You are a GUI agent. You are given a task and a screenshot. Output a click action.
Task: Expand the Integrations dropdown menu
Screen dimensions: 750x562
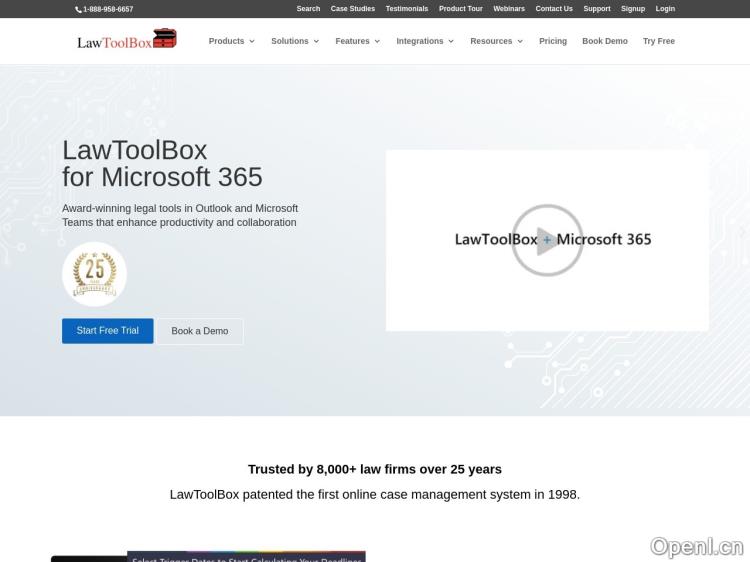tap(425, 41)
